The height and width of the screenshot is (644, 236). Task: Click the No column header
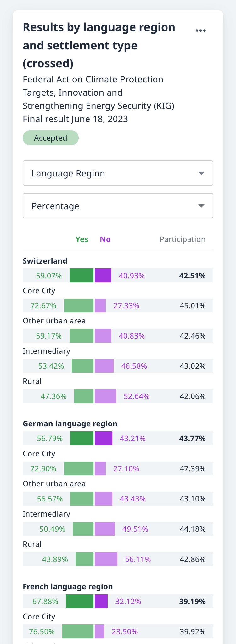tap(105, 239)
